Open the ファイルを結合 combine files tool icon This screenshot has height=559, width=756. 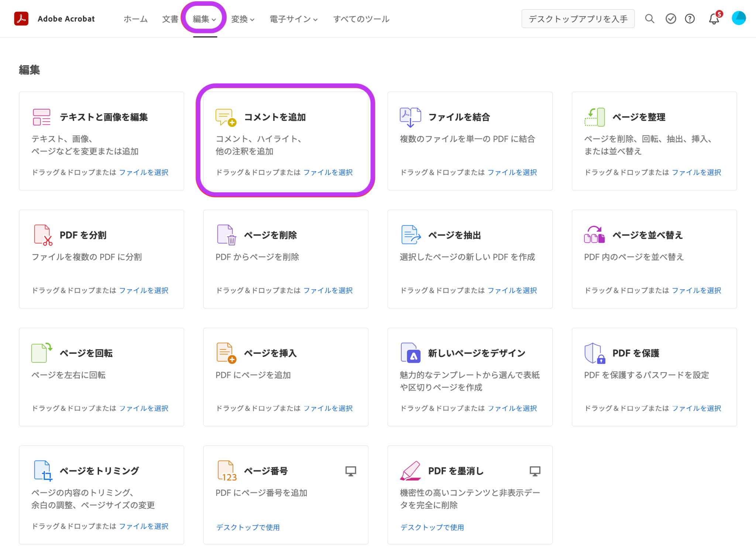pos(410,116)
